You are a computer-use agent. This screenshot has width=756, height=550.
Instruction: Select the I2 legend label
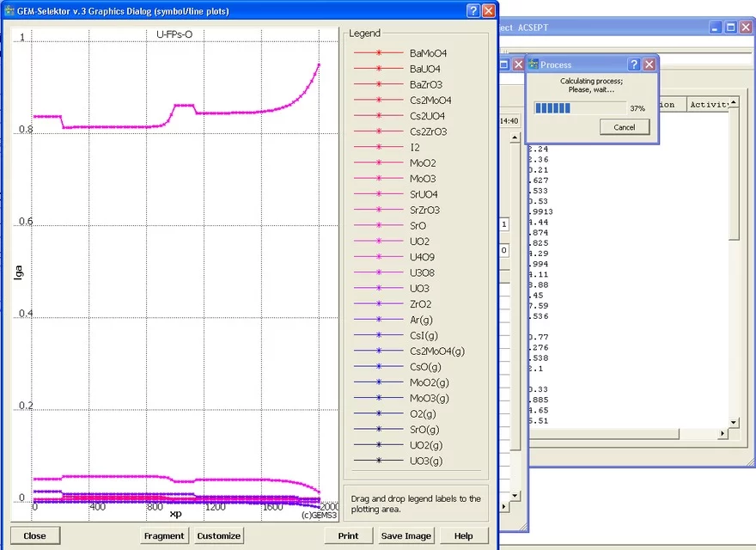tap(415, 147)
